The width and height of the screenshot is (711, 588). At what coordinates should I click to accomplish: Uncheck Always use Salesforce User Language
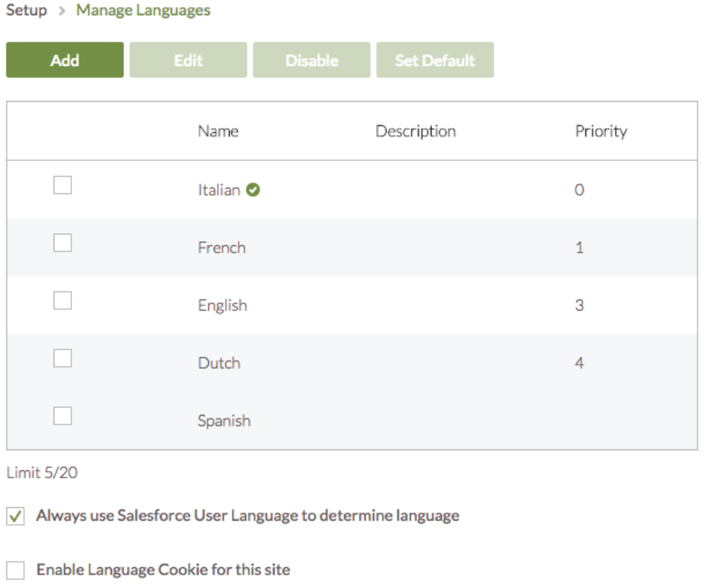15,516
